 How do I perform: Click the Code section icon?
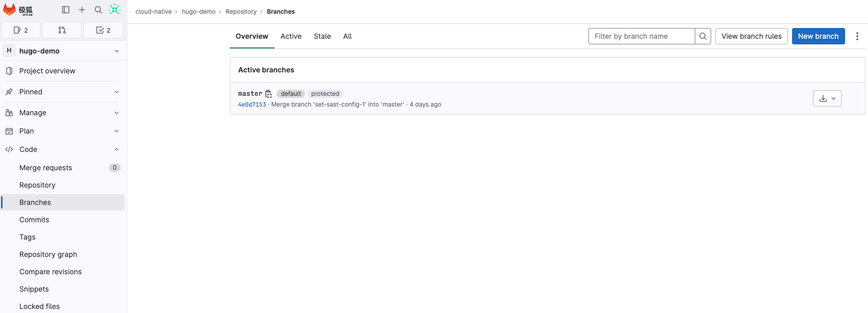tap(9, 149)
